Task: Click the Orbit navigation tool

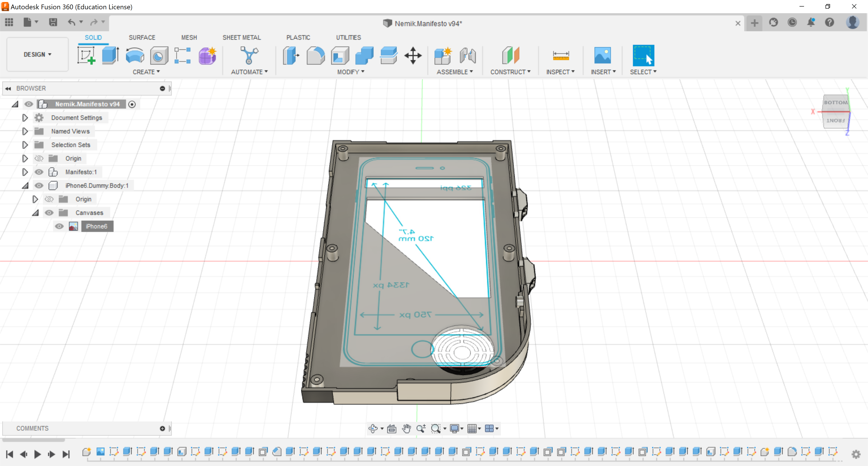Action: tap(373, 429)
